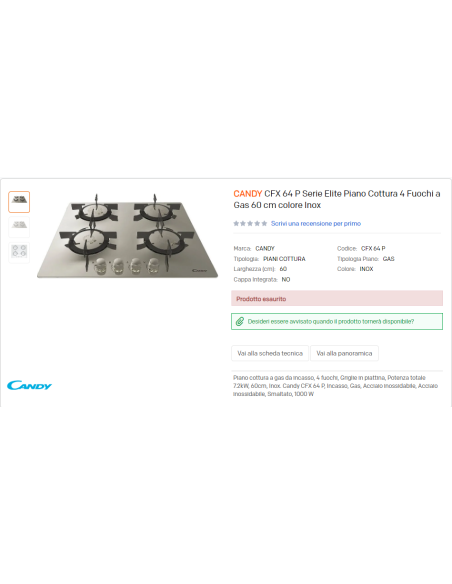Click the fifth rating star
Screen dimensions: 452x584
coord(264,223)
